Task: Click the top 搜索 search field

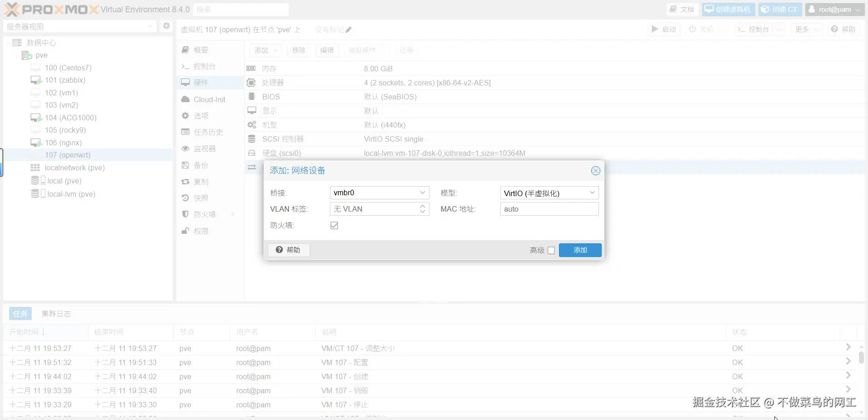Action: click(241, 10)
